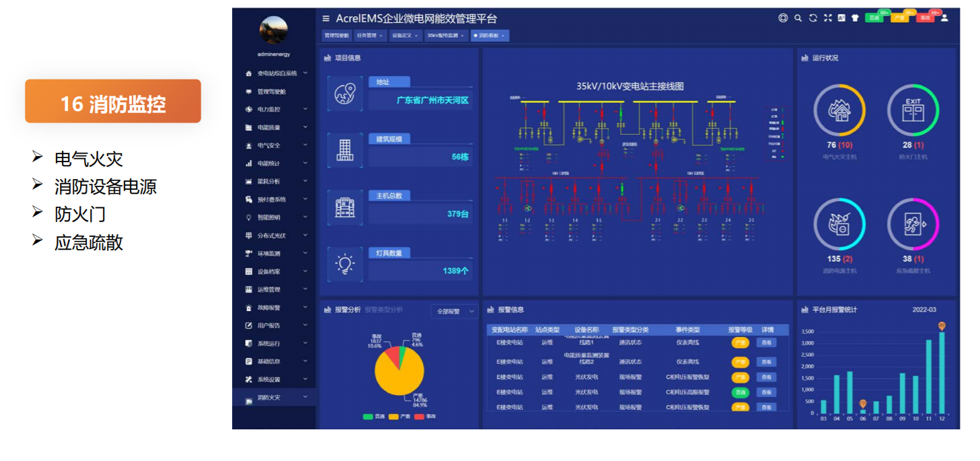Click the 故障报警 alarm sidebar icon
Screen dimensions: 980x461
pos(249,308)
